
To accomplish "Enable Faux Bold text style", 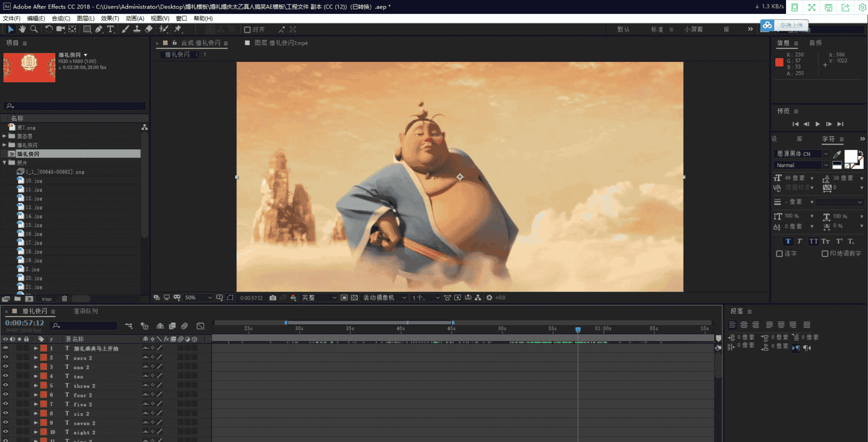I will pos(788,242).
